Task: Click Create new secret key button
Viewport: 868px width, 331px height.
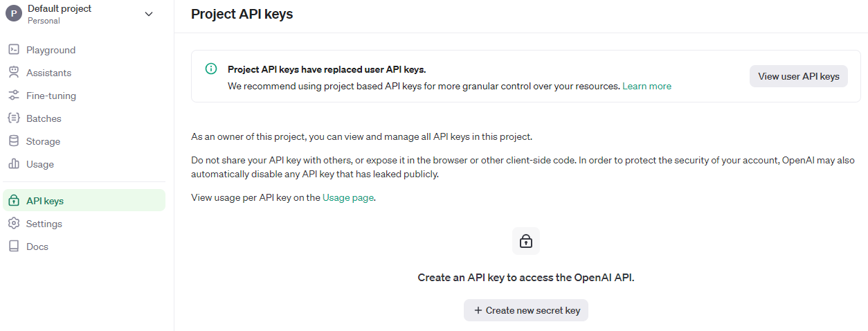Action: 526,310
